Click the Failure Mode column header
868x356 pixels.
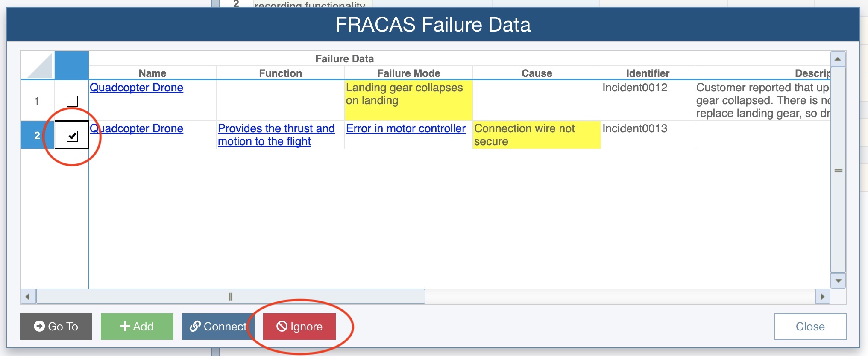click(x=408, y=73)
